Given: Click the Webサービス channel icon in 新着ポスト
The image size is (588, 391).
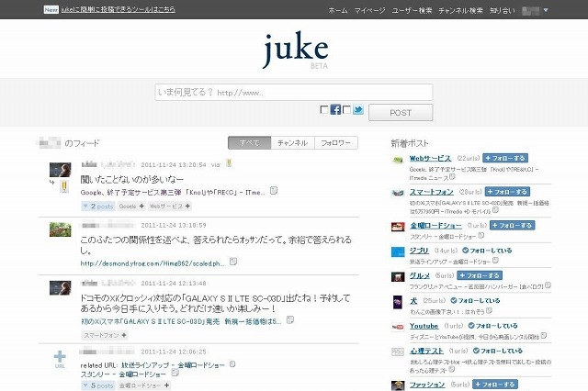Looking at the screenshot, I should click(398, 161).
